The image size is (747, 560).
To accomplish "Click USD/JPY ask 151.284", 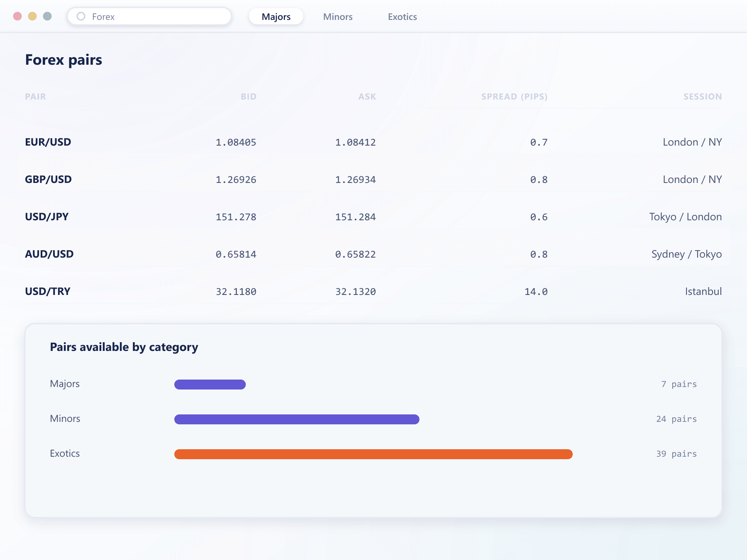I will (x=355, y=217).
